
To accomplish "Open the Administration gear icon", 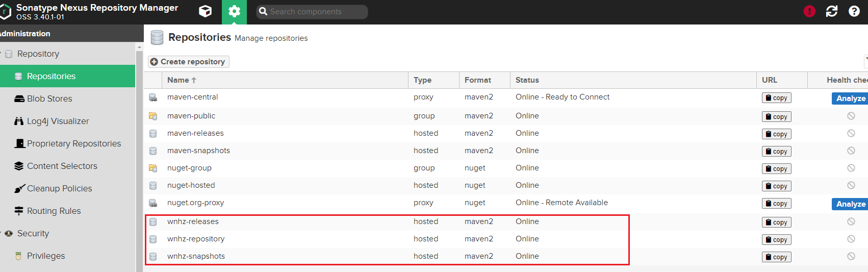I will pyautogui.click(x=234, y=12).
